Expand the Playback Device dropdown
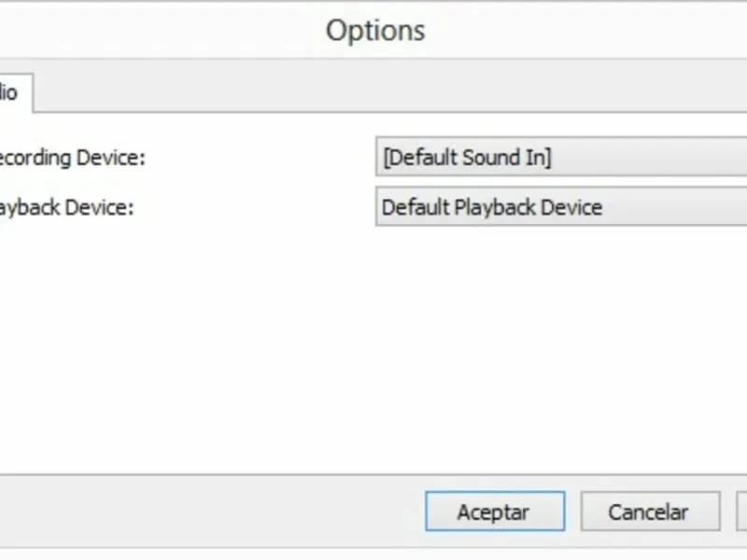This screenshot has height=560, width=747. [x=560, y=207]
